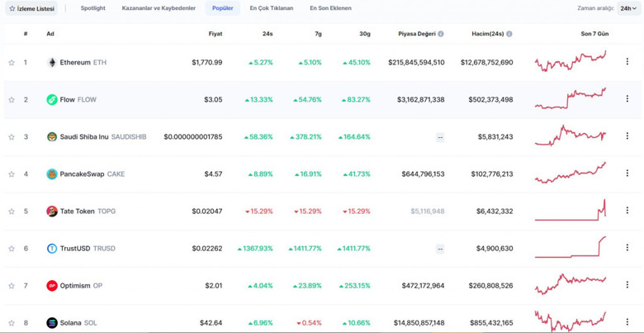Screen dimensions: 644x333
Task: Open more options for Optimism row
Action: [627, 284]
